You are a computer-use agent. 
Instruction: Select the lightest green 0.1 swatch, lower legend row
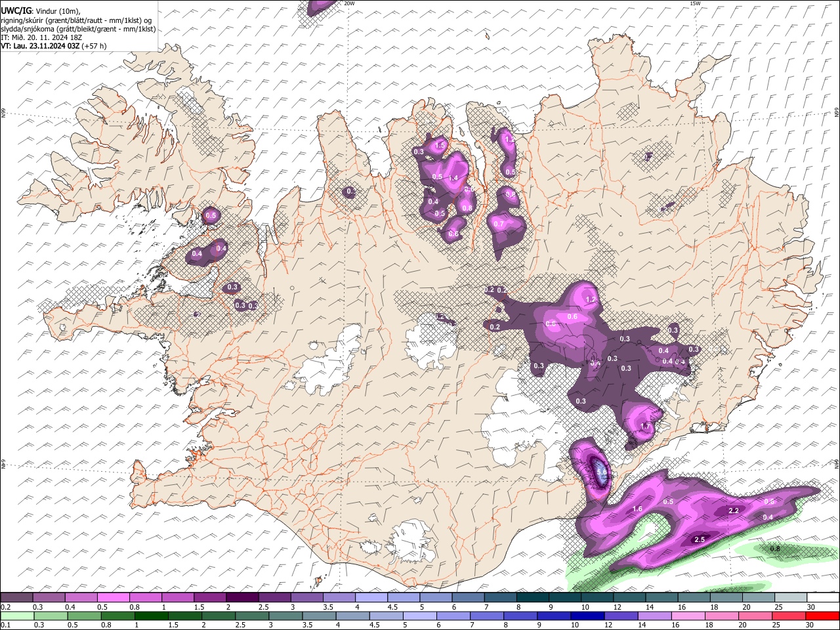click(x=17, y=616)
